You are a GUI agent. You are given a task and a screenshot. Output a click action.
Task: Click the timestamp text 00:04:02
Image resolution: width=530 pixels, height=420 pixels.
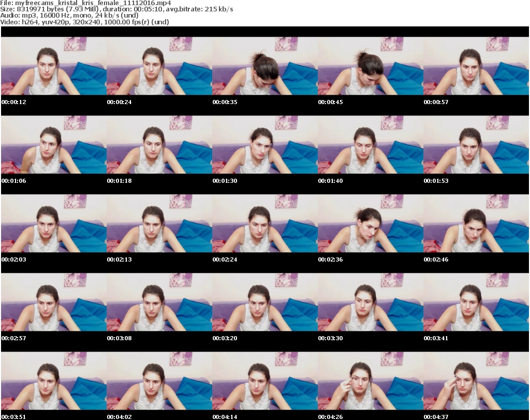click(120, 417)
